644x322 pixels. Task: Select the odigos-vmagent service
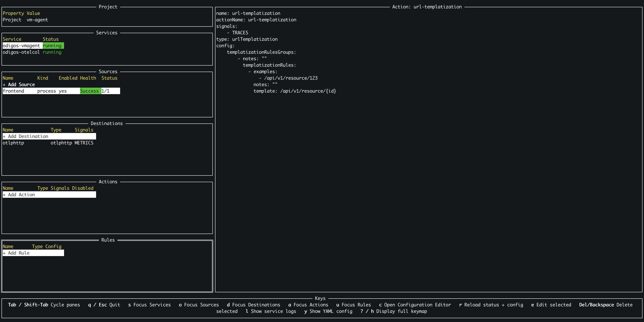22,46
